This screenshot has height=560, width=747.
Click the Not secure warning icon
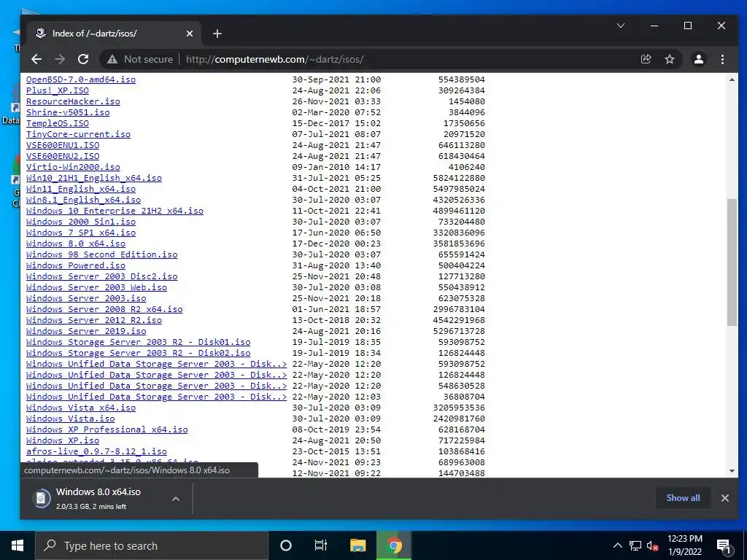(x=112, y=59)
